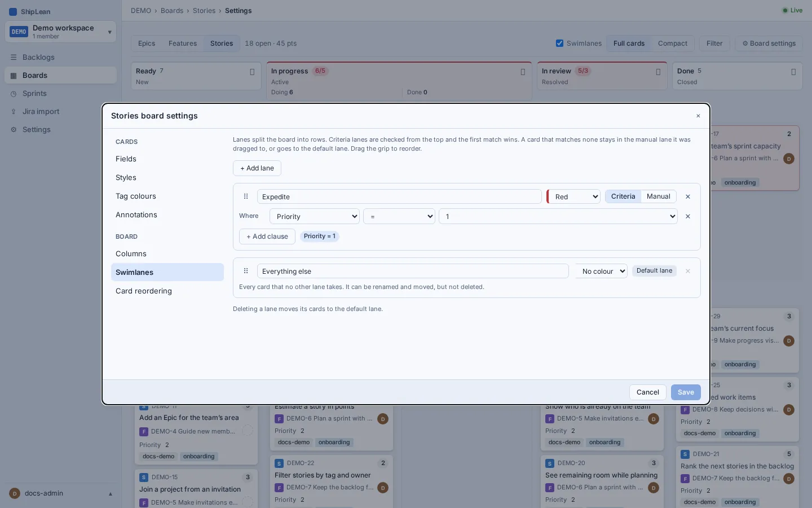Switch the Expedite lane to Manual mode
Viewport: 812px width, 508px height.
(659, 196)
